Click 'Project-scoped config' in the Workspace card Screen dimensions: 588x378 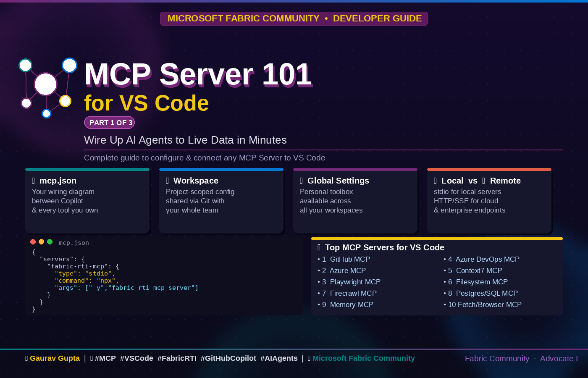[200, 192]
